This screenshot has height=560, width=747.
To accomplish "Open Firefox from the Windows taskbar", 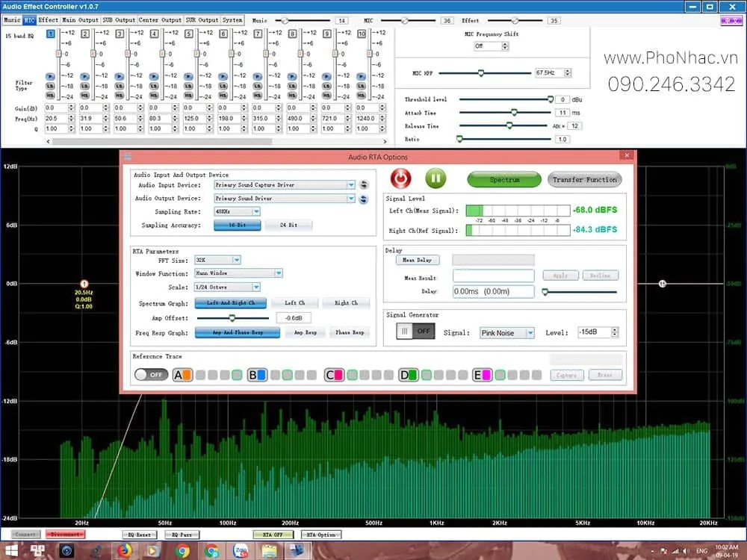I will [x=124, y=551].
